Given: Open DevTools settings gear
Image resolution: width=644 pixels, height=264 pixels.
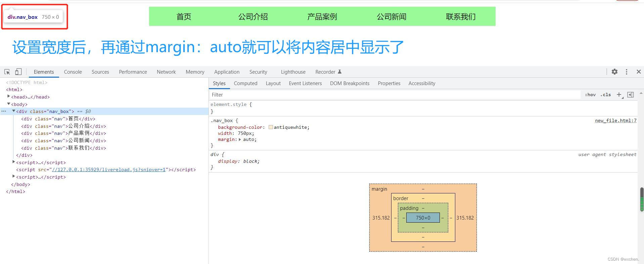Looking at the screenshot, I should pos(614,72).
